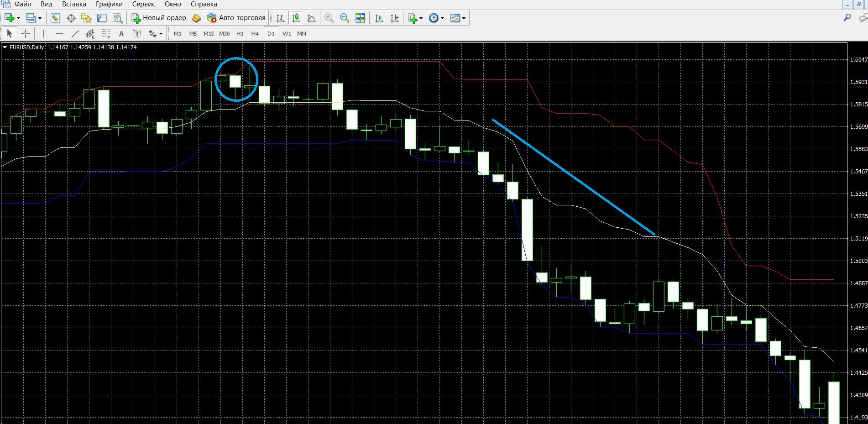The image size is (868, 424).
Task: Toggle chart shift icon
Action: (394, 18)
